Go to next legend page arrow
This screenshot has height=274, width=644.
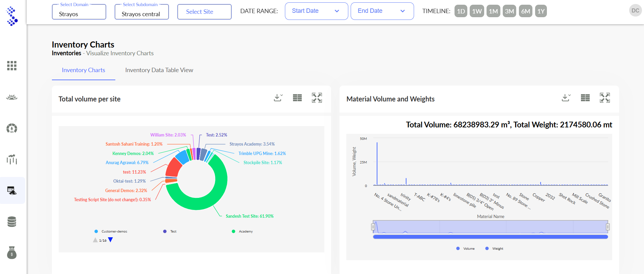[x=110, y=240]
